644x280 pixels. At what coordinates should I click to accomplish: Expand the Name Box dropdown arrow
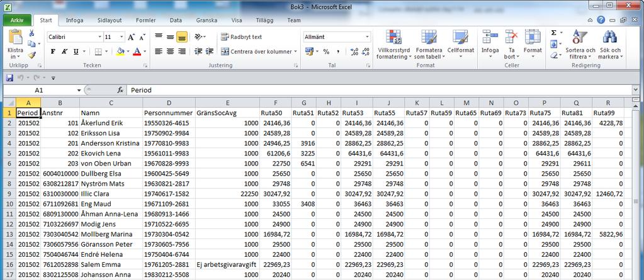pos(79,91)
